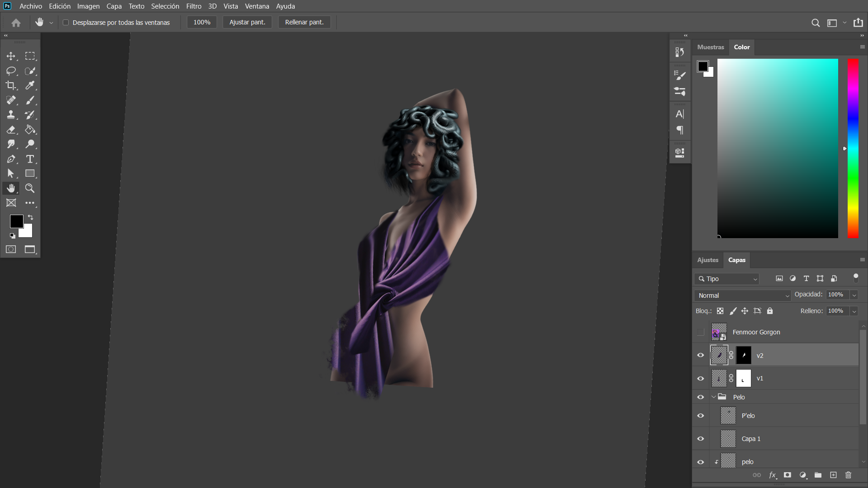Open the Selección menu
Viewport: 868px width, 488px height.
(x=165, y=6)
